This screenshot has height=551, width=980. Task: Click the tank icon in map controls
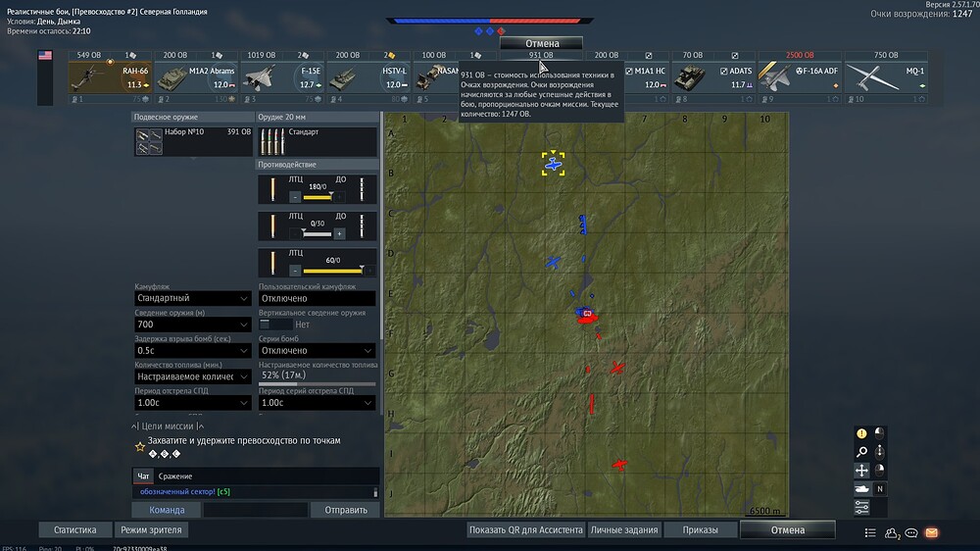pos(861,489)
